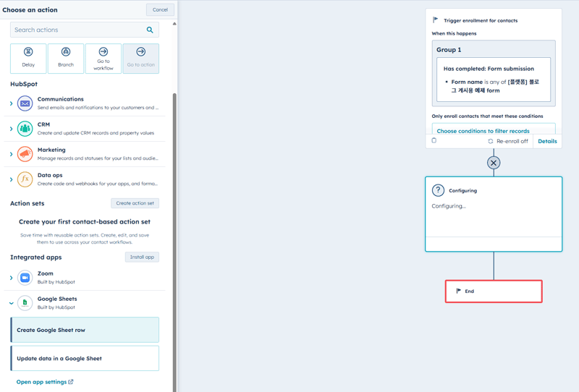Choose Create Google Sheet row action

[85, 330]
